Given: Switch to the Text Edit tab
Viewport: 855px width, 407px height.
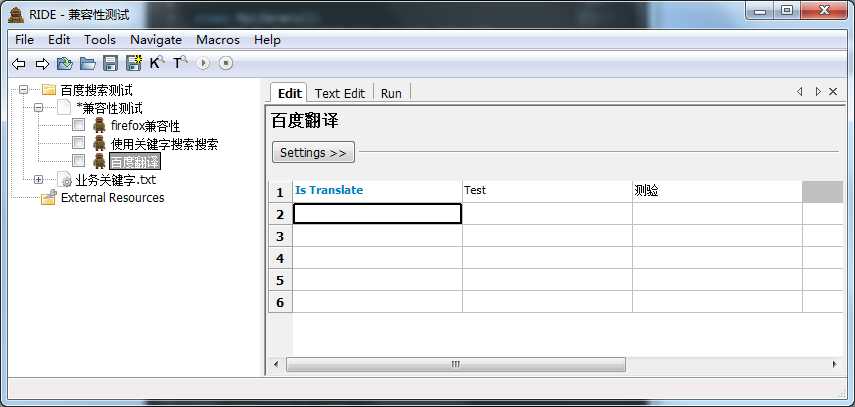Looking at the screenshot, I should 340,93.
